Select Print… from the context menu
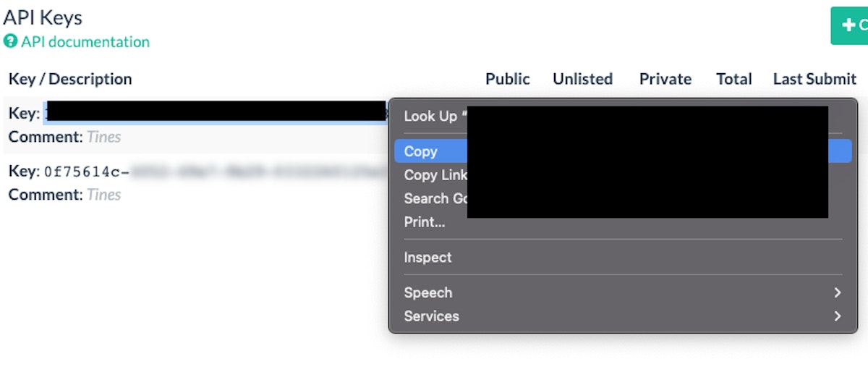 425,222
